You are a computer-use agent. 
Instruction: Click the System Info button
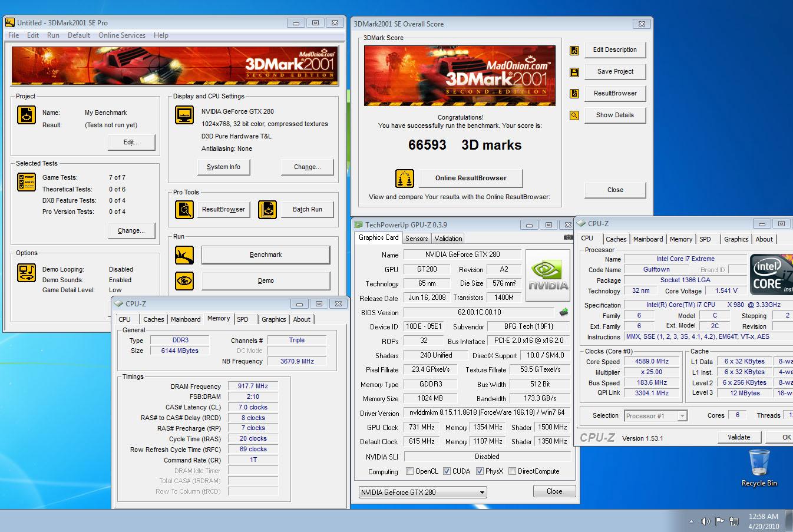[x=223, y=167]
